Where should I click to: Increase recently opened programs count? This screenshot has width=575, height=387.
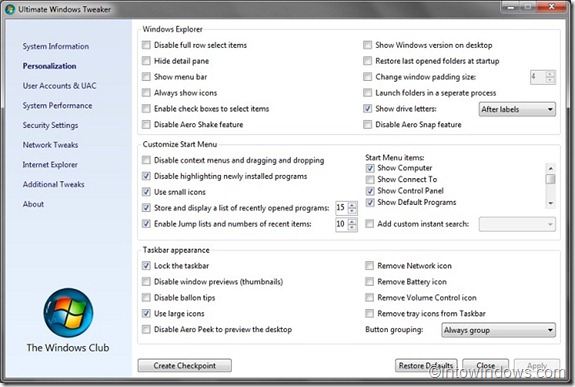coord(352,205)
